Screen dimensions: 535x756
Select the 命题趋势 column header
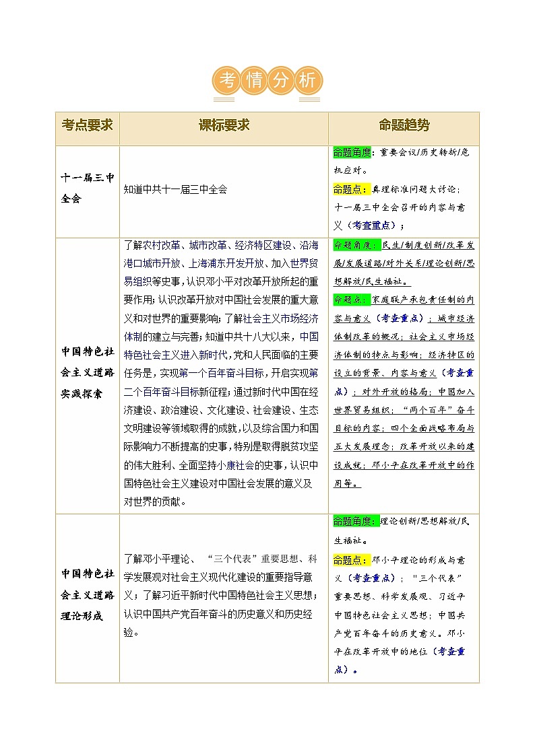tap(404, 126)
